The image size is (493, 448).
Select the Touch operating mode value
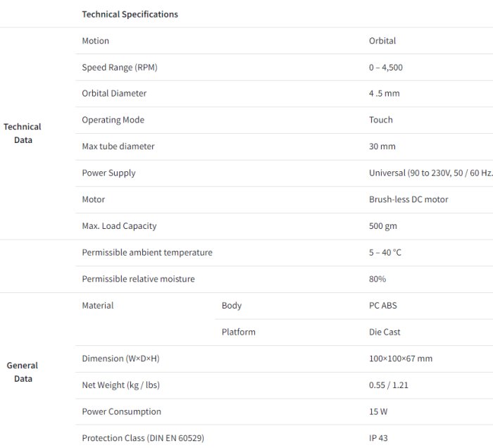click(x=381, y=120)
